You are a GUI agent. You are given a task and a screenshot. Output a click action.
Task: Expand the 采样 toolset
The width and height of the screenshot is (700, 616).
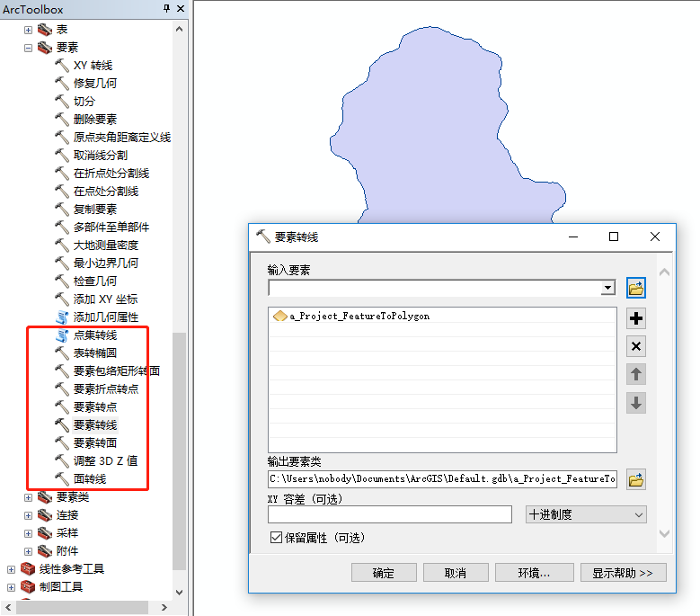tap(28, 533)
